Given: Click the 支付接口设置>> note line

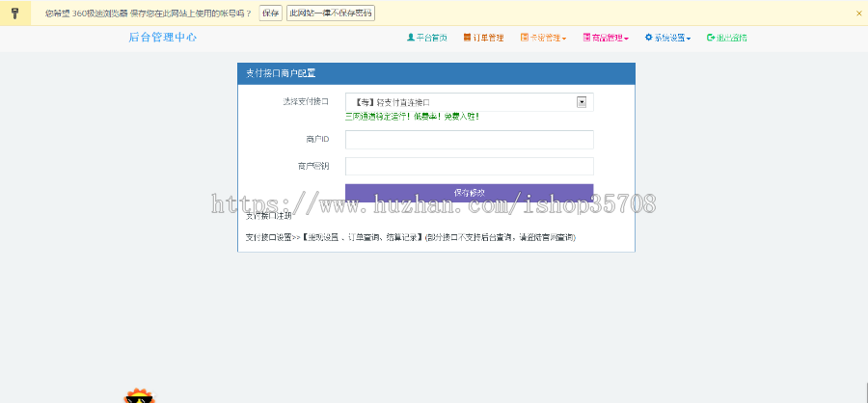Looking at the screenshot, I should (x=410, y=237).
